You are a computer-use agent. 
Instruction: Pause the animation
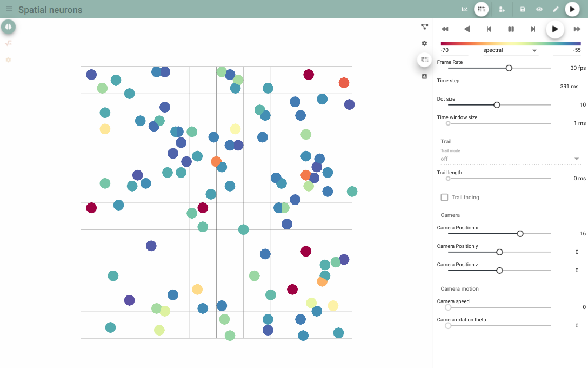tap(511, 29)
